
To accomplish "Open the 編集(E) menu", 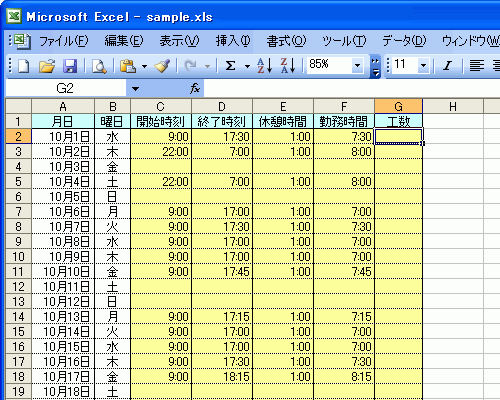I will (x=124, y=41).
